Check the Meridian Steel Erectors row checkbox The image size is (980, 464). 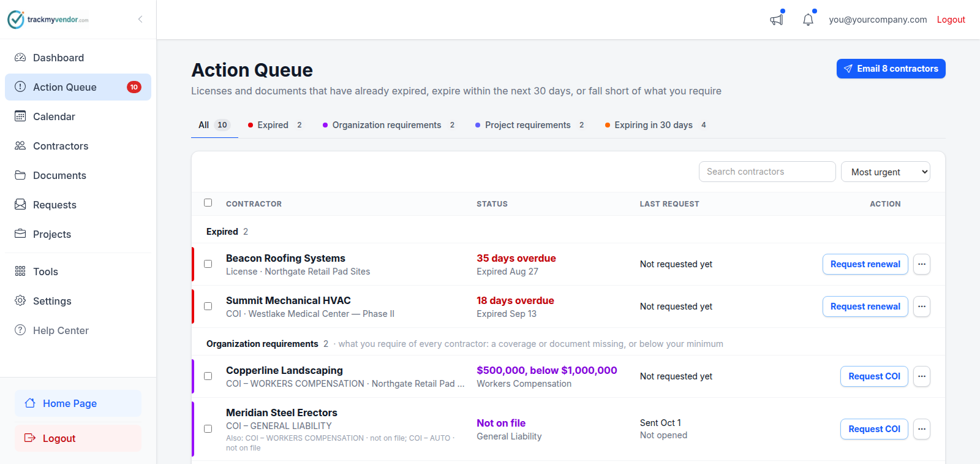coord(208,429)
